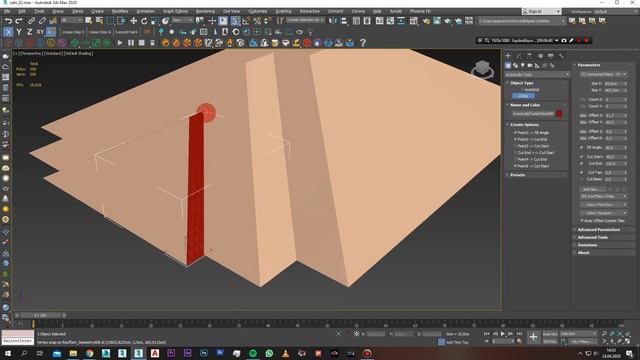Click the Undo arrow icon
This screenshot has width=640, height=360.
8,20
